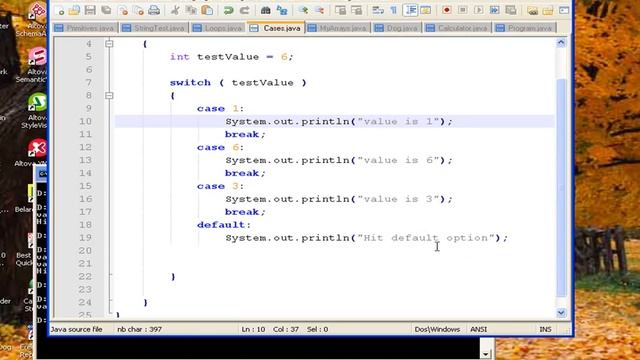Print the document with the printer icon
The image size is (640, 360).
154,10
